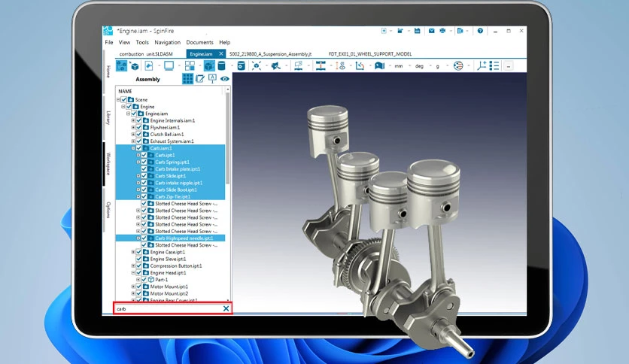Screen dimensions: 629x364
Task: Click the printer icon in title bar
Action: pyautogui.click(x=442, y=31)
